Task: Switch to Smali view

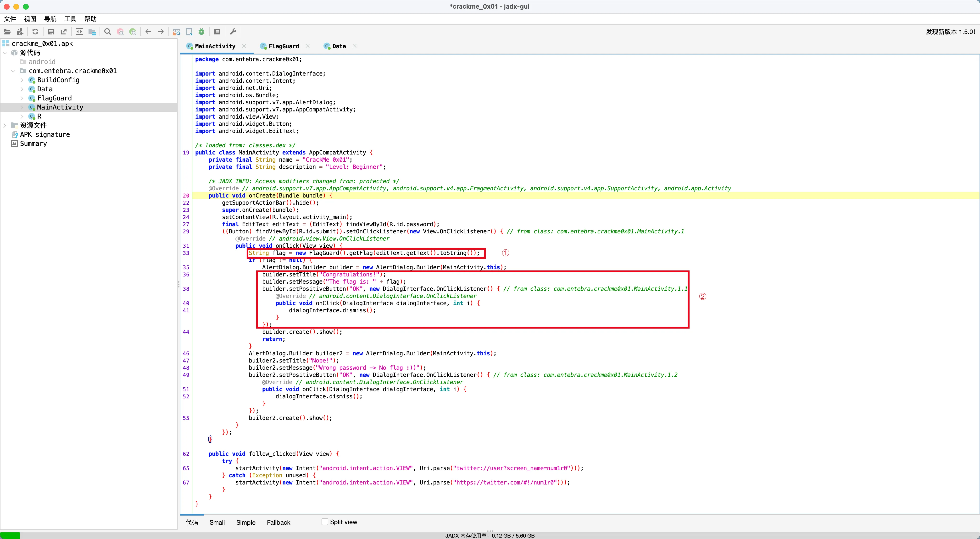Action: [217, 522]
